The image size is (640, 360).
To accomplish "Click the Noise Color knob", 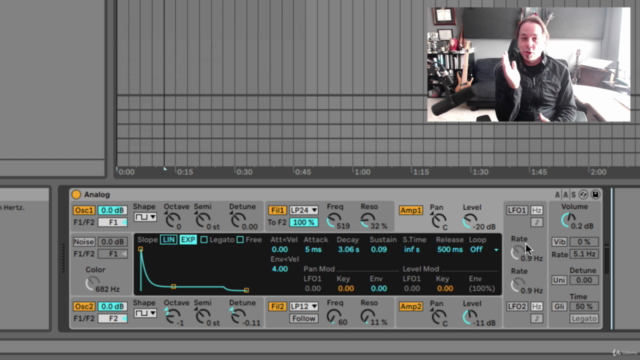I will click(x=92, y=283).
